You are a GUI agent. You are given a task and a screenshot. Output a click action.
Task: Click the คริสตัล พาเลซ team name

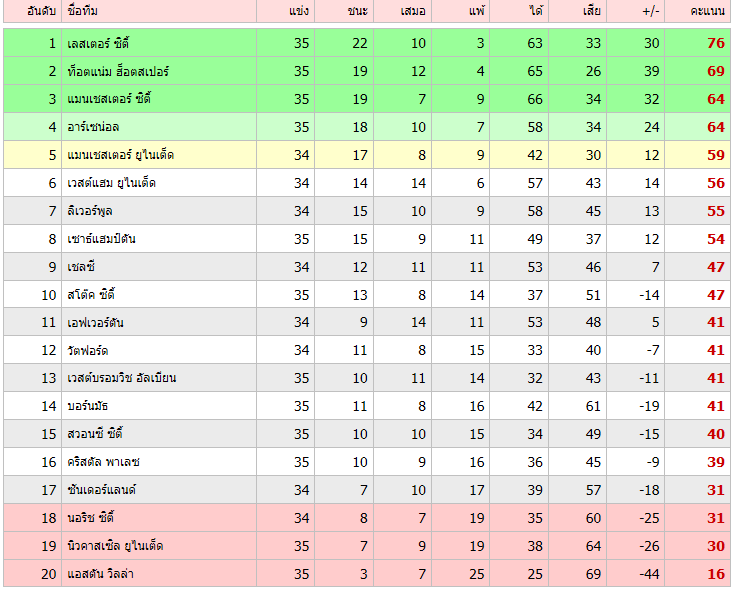click(x=103, y=462)
